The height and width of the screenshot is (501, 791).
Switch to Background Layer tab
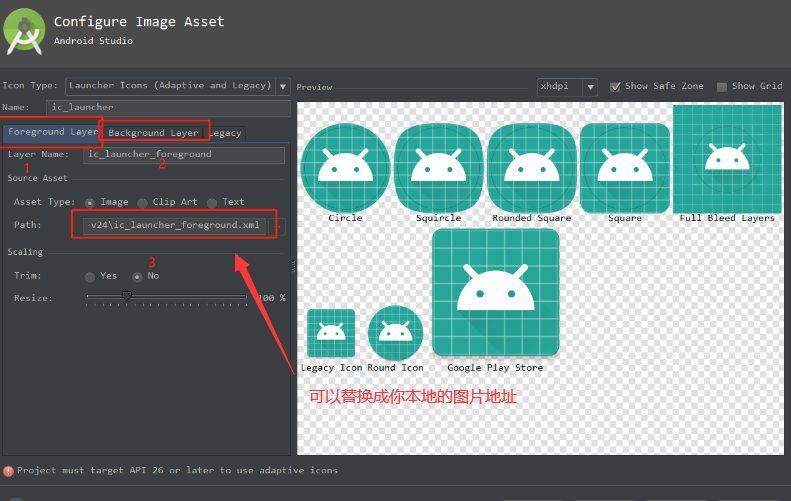(153, 133)
